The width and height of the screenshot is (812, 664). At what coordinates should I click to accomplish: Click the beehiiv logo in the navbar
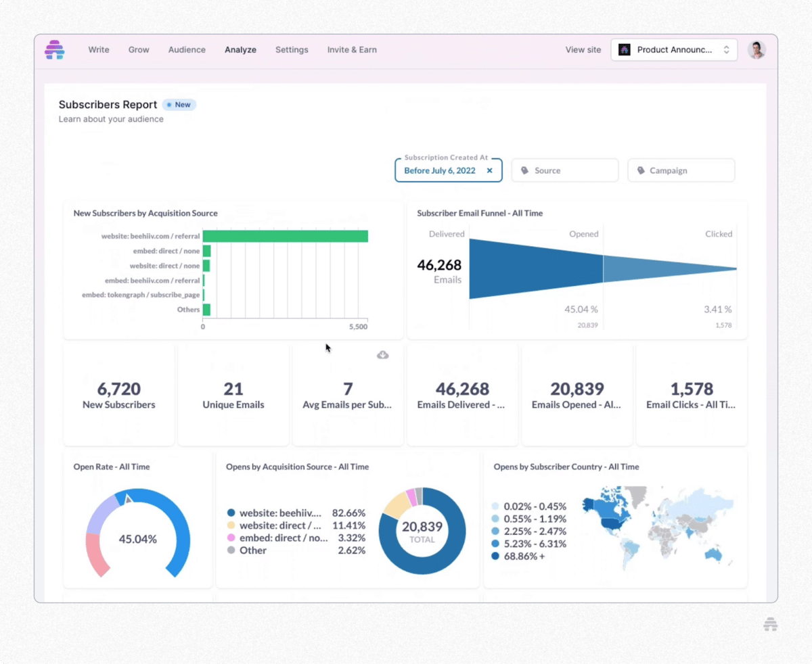pyautogui.click(x=54, y=50)
